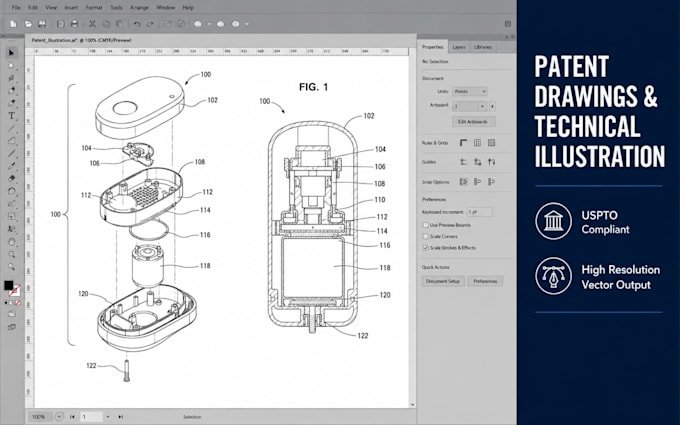Open the Arrange menu
The image size is (680, 425).
coord(139,8)
